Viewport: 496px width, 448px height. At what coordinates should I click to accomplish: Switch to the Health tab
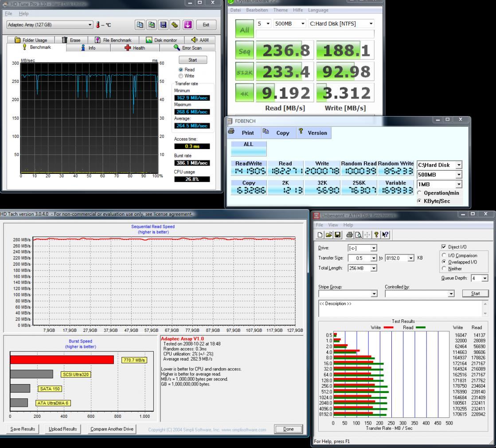pyautogui.click(x=135, y=48)
